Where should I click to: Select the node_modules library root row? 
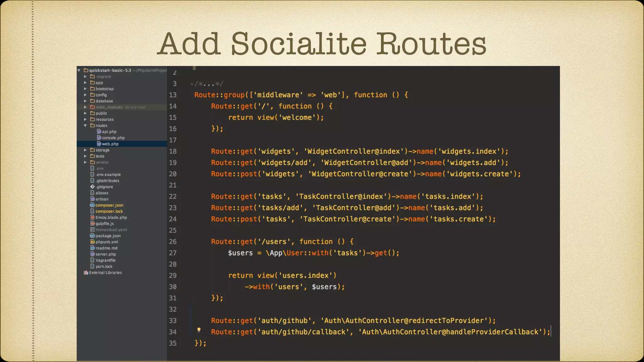[x=122, y=107]
